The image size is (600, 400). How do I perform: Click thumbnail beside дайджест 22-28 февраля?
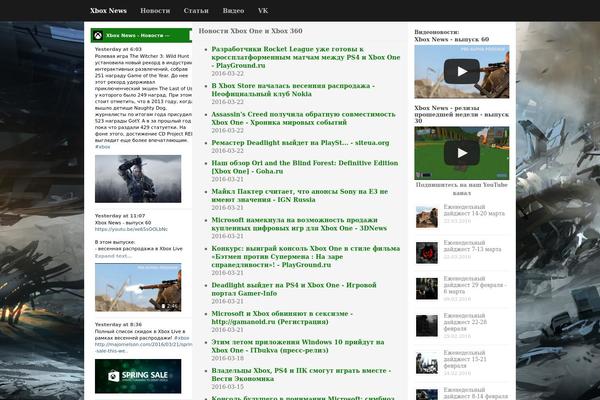(x=427, y=325)
